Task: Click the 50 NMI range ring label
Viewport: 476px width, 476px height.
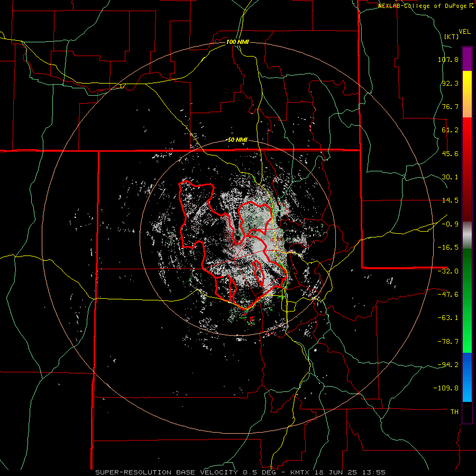Action: 237,140
